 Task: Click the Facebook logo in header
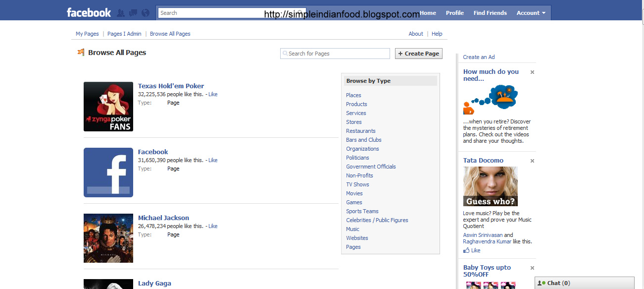(x=89, y=12)
